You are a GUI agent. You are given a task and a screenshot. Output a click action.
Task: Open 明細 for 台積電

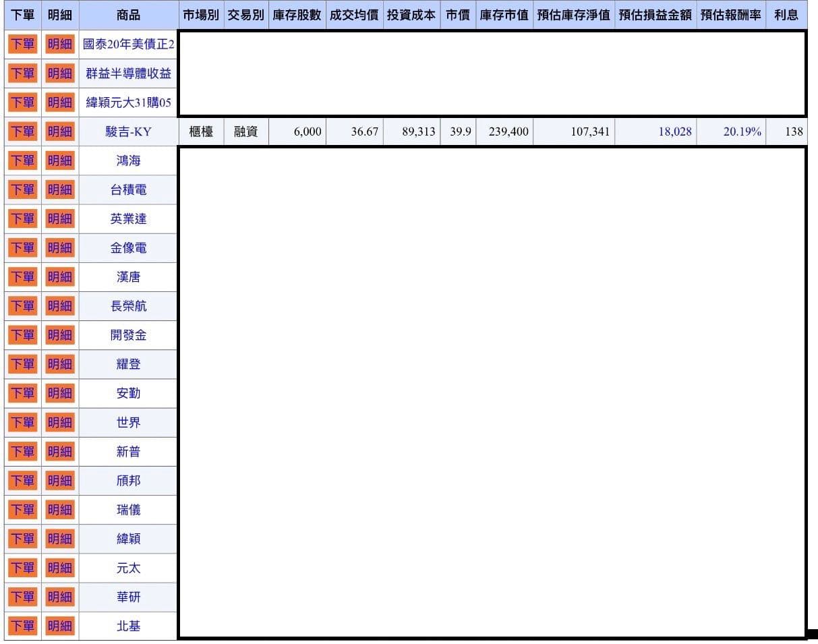pos(60,189)
